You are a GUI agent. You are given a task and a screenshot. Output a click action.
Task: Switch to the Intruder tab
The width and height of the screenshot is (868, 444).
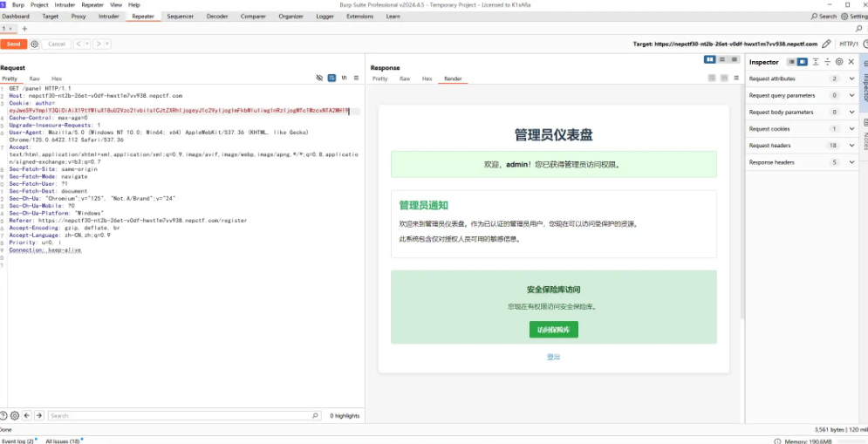109,17
